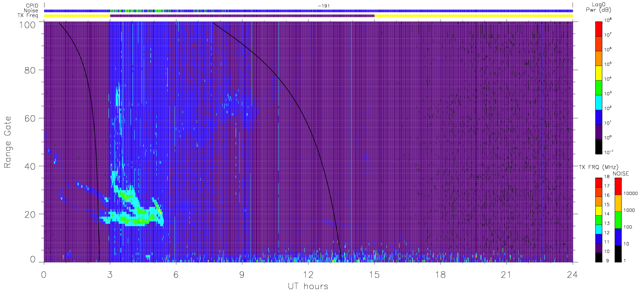The width and height of the screenshot is (644, 297).
Task: Click the CPID label at top left
Action: point(31,6)
